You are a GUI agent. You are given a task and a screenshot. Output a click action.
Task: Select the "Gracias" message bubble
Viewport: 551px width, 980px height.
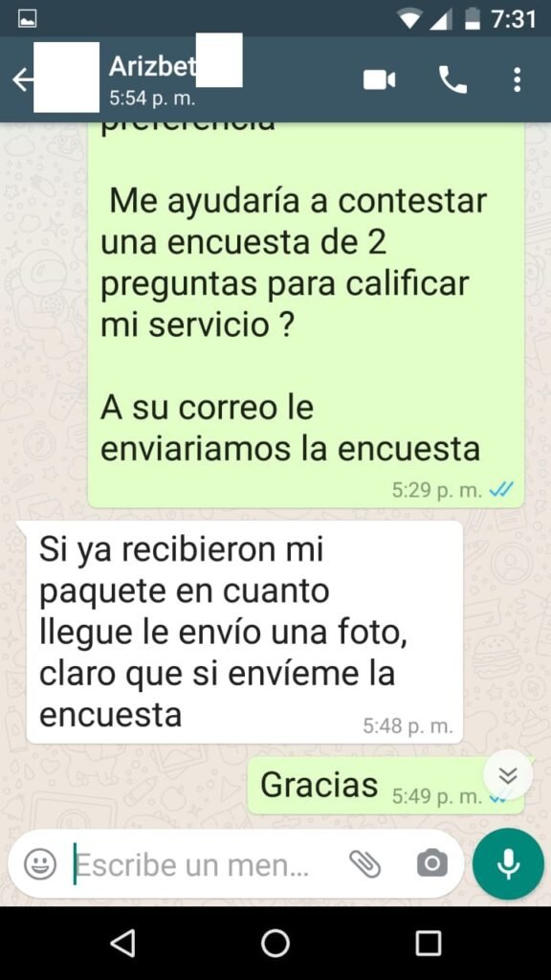(386, 786)
